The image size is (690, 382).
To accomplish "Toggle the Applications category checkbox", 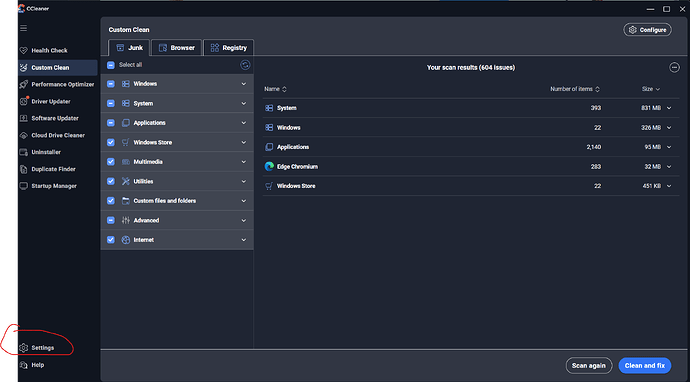I will click(x=111, y=123).
